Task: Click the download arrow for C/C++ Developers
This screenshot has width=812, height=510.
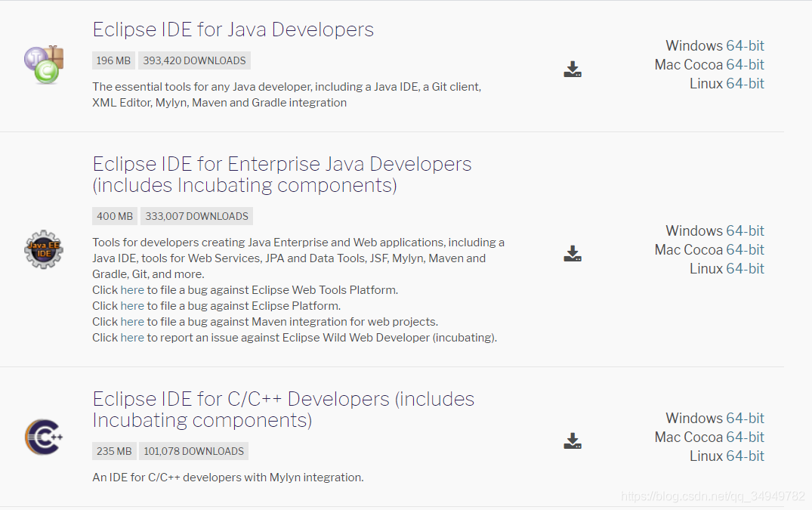Action: coord(572,440)
